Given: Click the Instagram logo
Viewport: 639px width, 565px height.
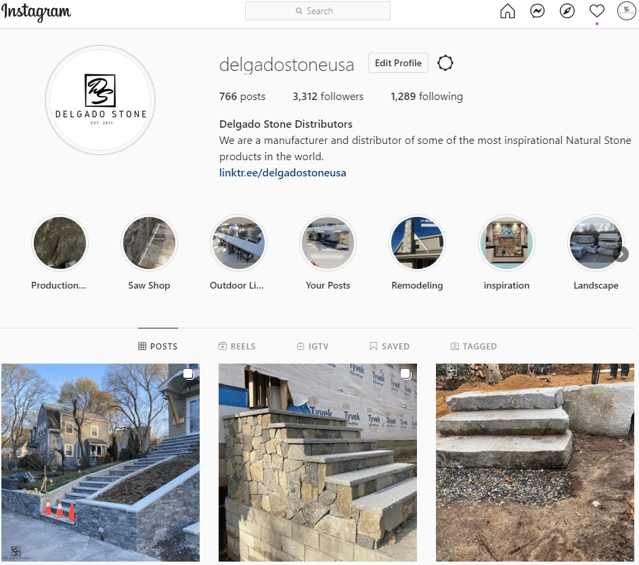Looking at the screenshot, I should [36, 12].
